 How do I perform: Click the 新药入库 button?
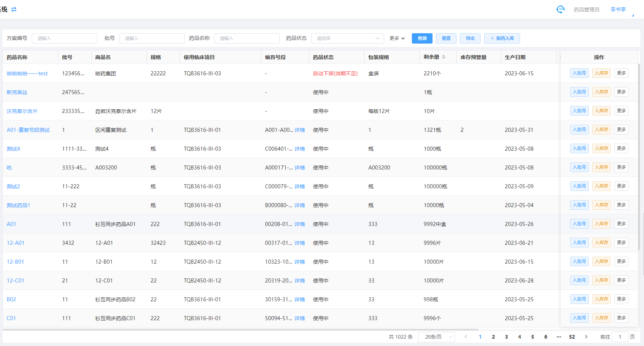click(x=502, y=38)
